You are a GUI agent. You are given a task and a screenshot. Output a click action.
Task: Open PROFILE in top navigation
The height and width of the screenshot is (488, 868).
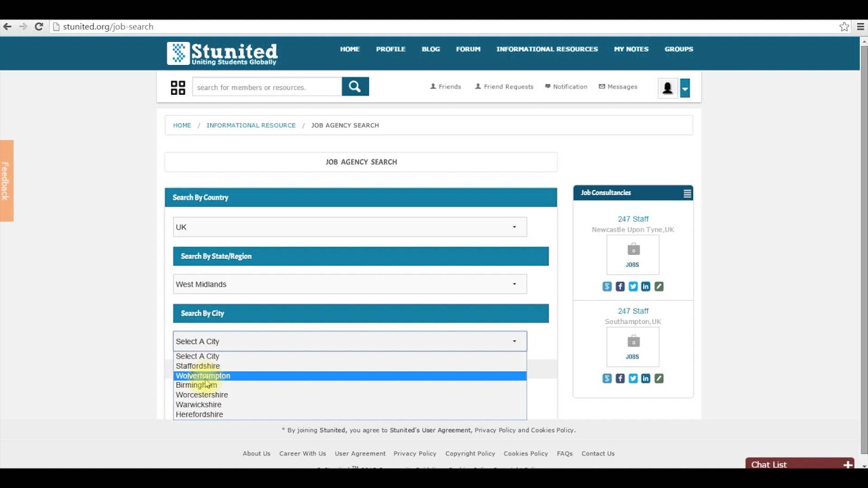click(x=391, y=49)
